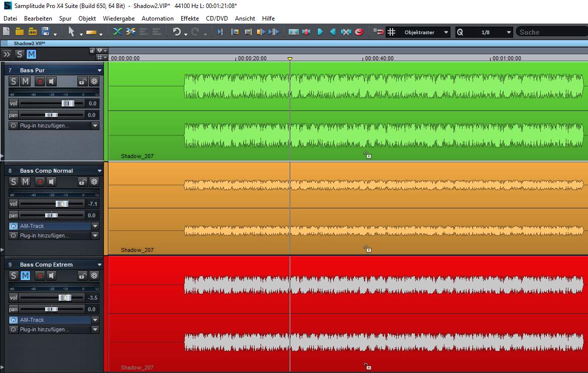
Task: Solo the Bass Pur track
Action: click(14, 81)
